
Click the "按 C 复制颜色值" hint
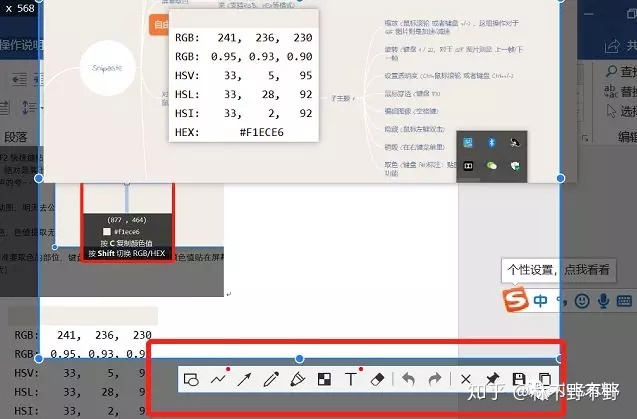pos(126,243)
